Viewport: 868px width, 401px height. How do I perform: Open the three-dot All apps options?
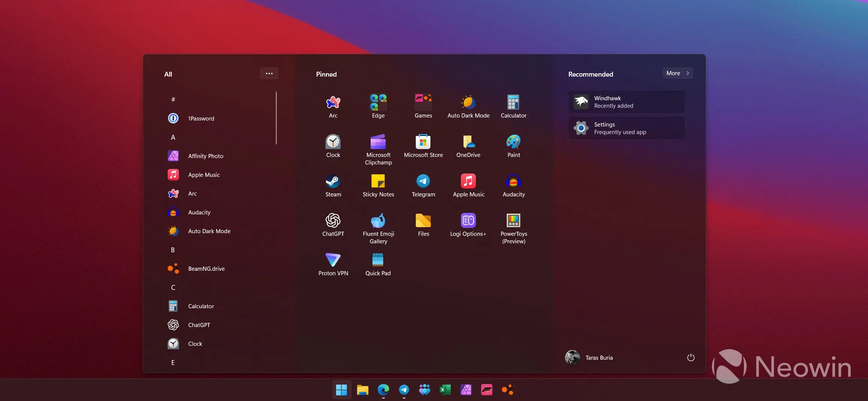tap(269, 73)
